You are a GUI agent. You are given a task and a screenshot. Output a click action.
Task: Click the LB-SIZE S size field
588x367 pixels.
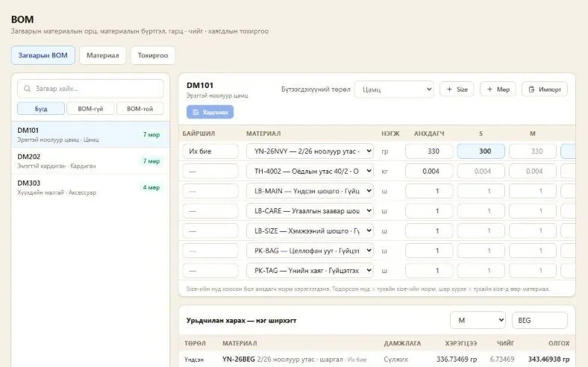pos(481,230)
